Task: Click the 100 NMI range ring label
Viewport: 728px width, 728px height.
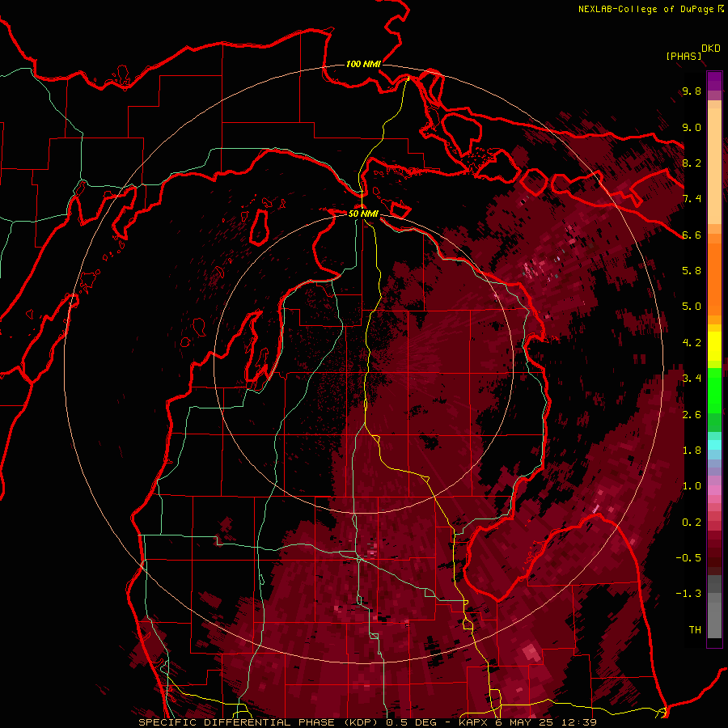Action: [363, 64]
